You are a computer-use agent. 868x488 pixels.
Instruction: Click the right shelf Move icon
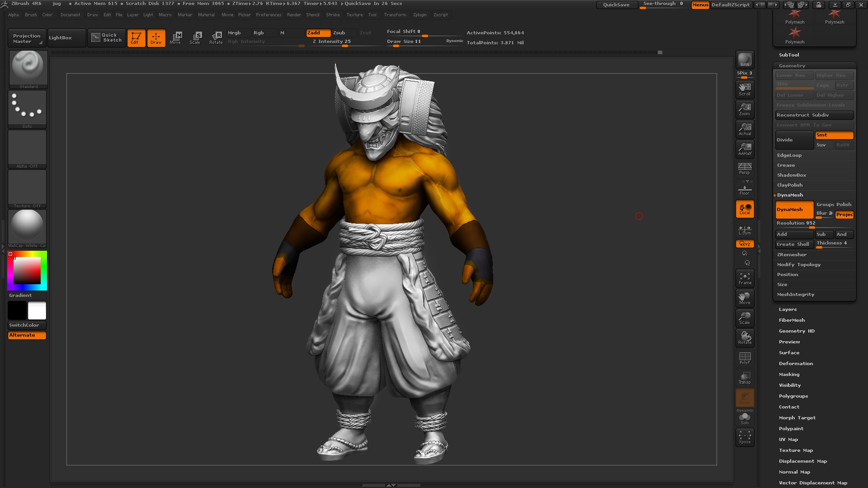745,298
